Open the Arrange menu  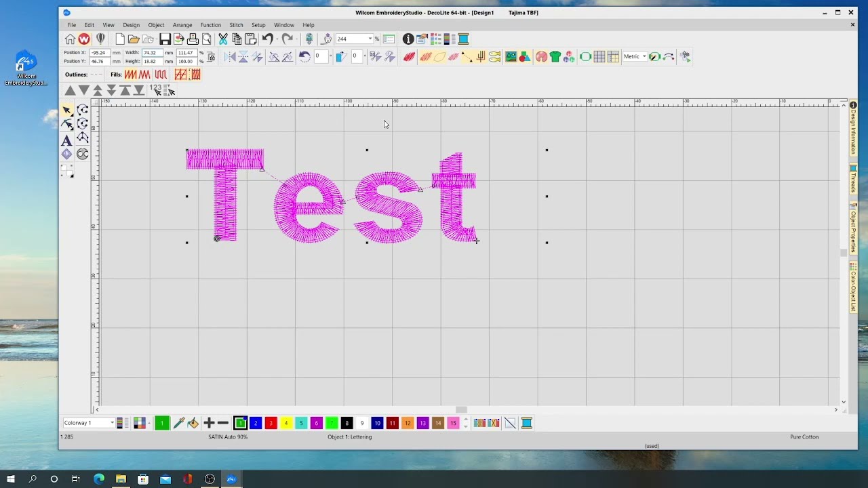pos(182,25)
